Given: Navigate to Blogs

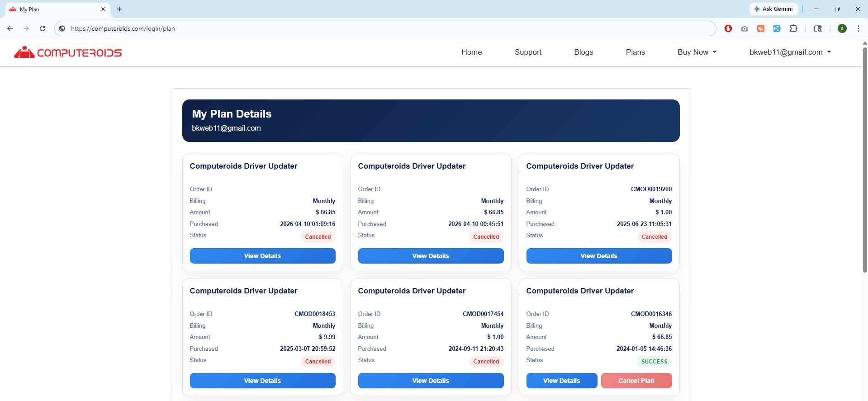Looking at the screenshot, I should (583, 52).
